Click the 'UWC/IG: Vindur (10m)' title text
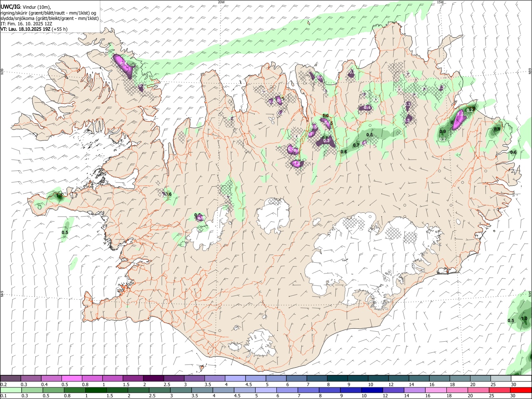532x399 pixels. [25, 7]
